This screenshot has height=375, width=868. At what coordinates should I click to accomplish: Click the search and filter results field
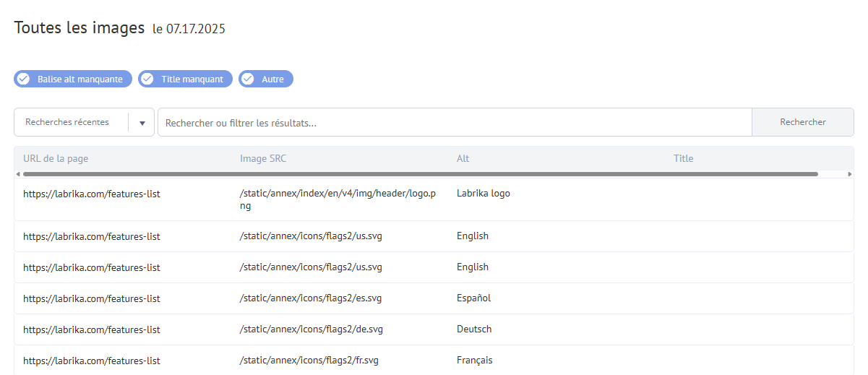455,123
